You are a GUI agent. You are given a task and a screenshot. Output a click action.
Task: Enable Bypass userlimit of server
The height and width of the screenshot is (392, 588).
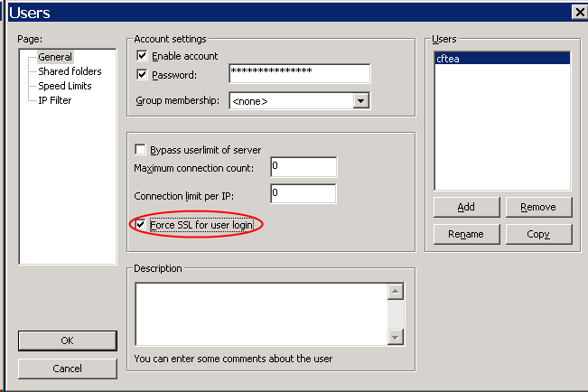click(141, 149)
